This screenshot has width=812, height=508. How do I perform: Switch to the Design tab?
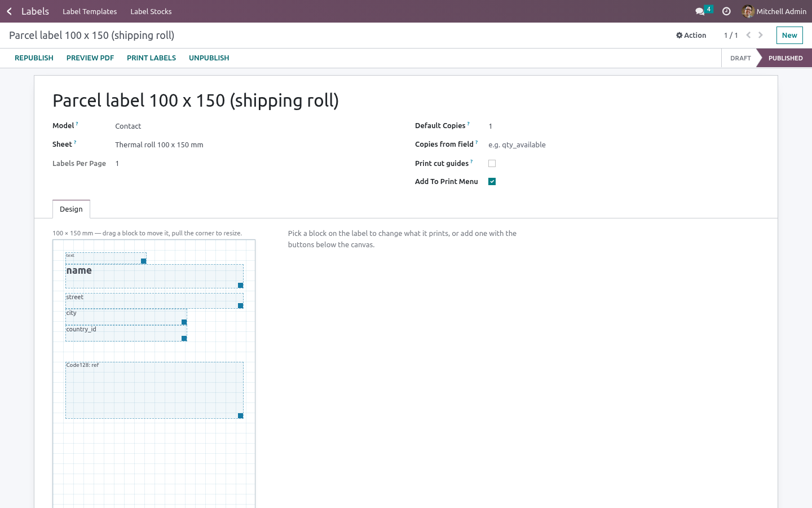pyautogui.click(x=71, y=209)
